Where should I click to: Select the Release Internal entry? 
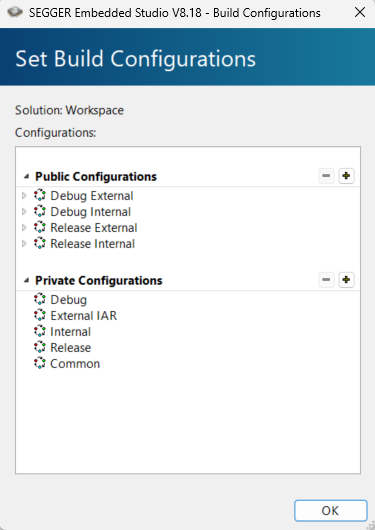tap(93, 243)
